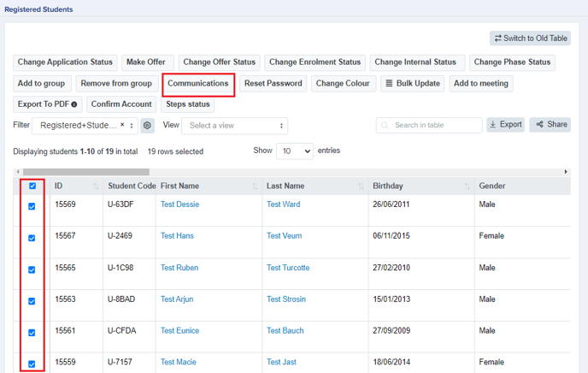Image resolution: width=588 pixels, height=373 pixels.
Task: Open the Show entries count dropdown
Action: tap(295, 151)
